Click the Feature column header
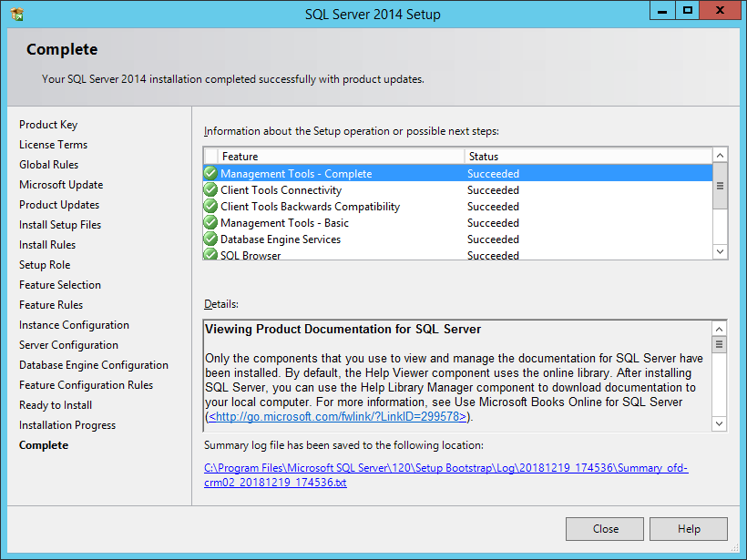The width and height of the screenshot is (747, 560). [x=342, y=157]
